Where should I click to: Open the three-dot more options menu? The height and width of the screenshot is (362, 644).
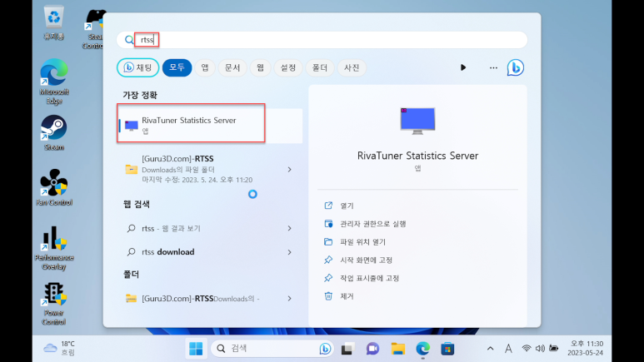(493, 67)
